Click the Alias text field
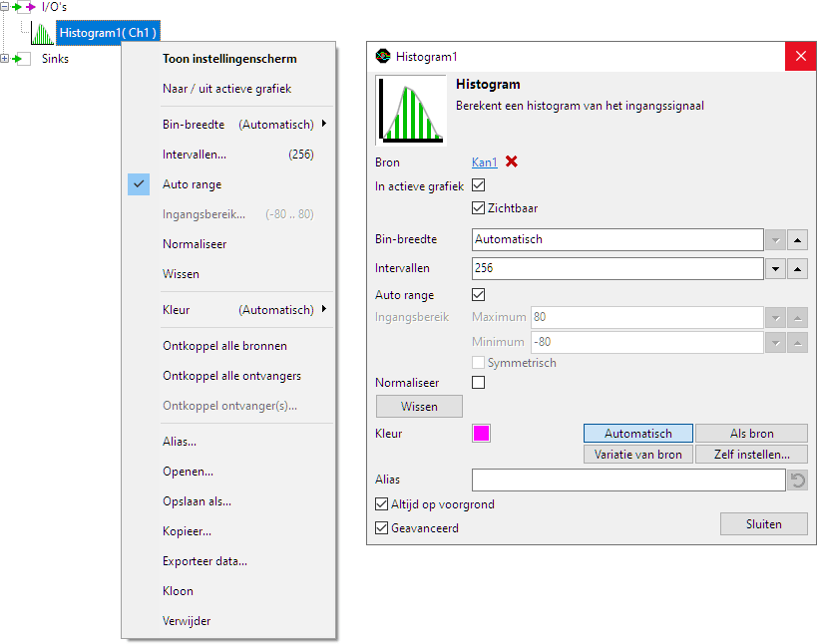817x644 pixels. 628,480
